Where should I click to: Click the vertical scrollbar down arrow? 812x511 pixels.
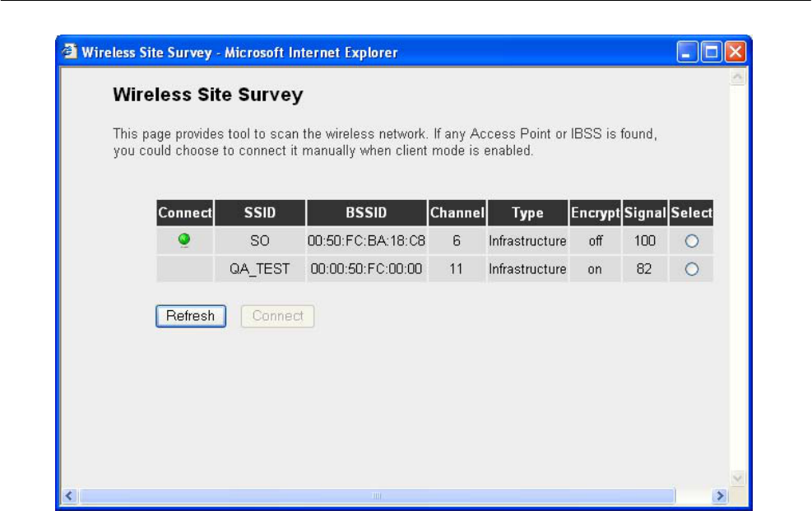click(737, 478)
